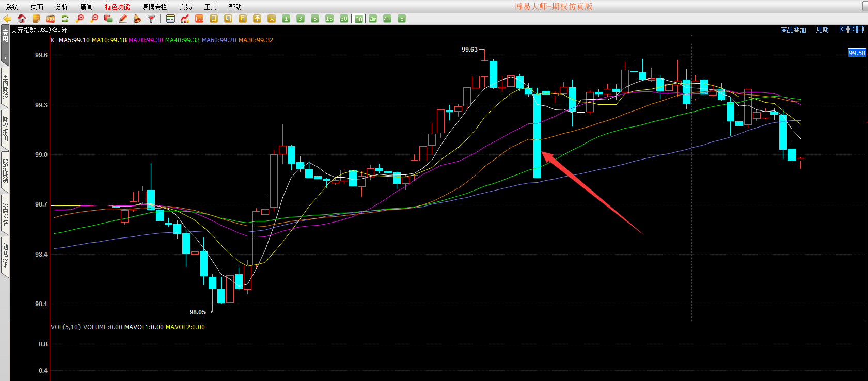Image resolution: width=868 pixels, height=381 pixels.
Task: Click the Zoom Out magnifier icon
Action: click(94, 19)
